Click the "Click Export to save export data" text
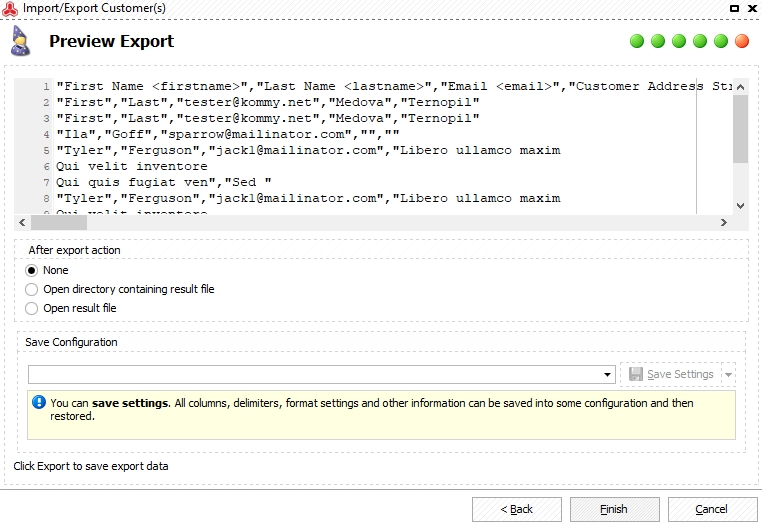 (x=91, y=466)
